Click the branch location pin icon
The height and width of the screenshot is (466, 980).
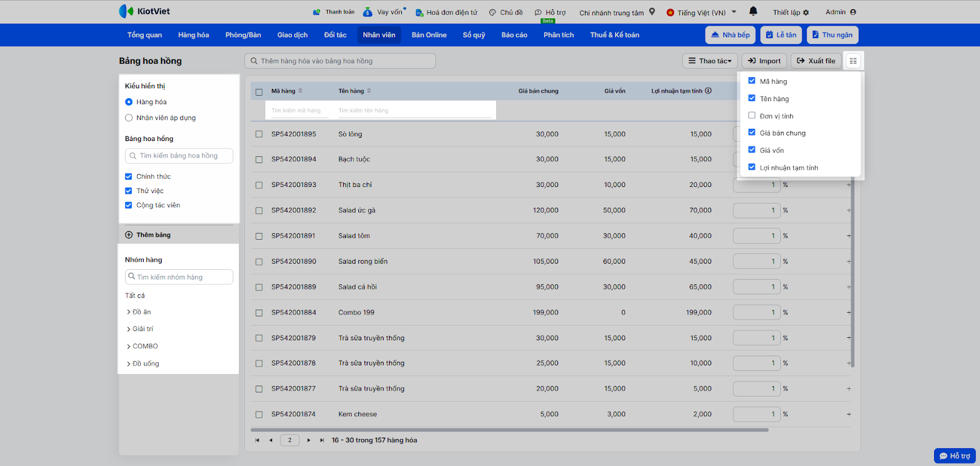click(x=652, y=12)
